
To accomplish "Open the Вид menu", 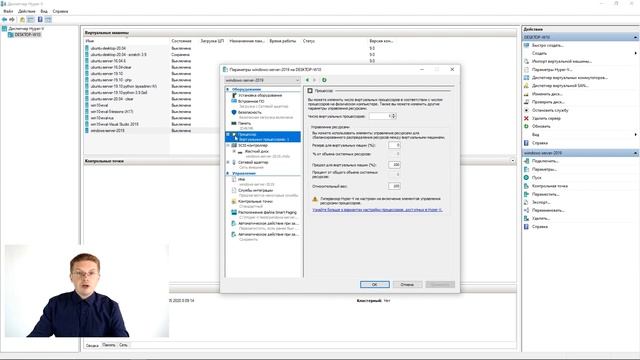I will 44,11.
